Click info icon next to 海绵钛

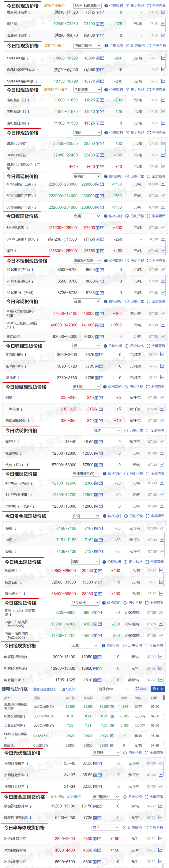(x=18, y=442)
